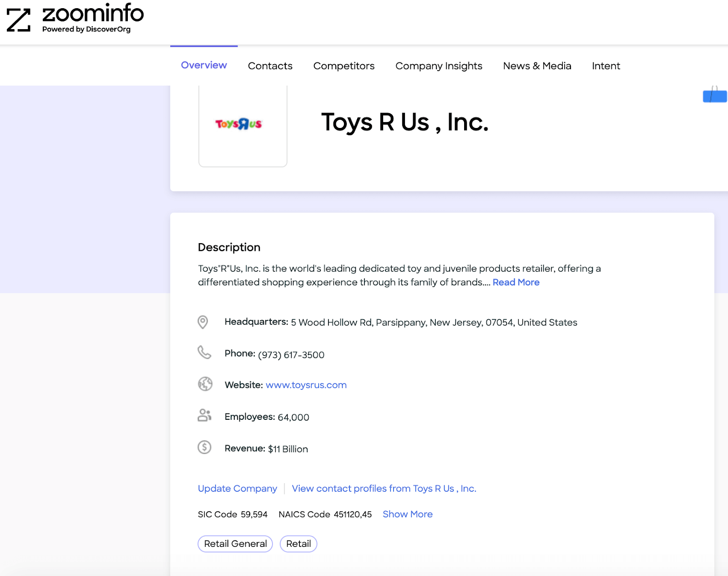Click Powered by DiscoverOrg tagline
The height and width of the screenshot is (576, 728).
click(86, 29)
